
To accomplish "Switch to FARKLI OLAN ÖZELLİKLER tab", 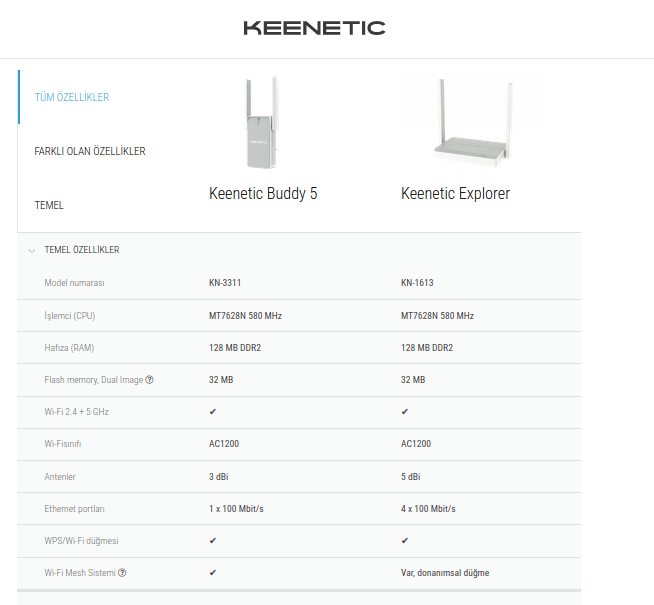I will coord(90,151).
